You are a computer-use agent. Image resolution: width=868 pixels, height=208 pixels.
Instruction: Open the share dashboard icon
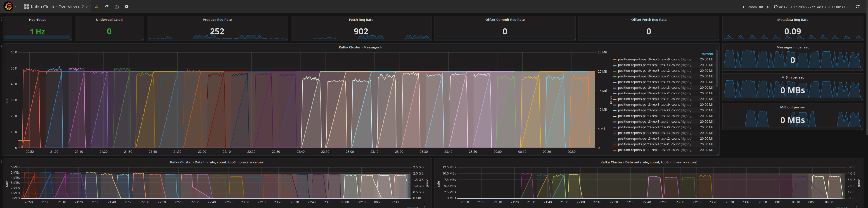[107, 7]
